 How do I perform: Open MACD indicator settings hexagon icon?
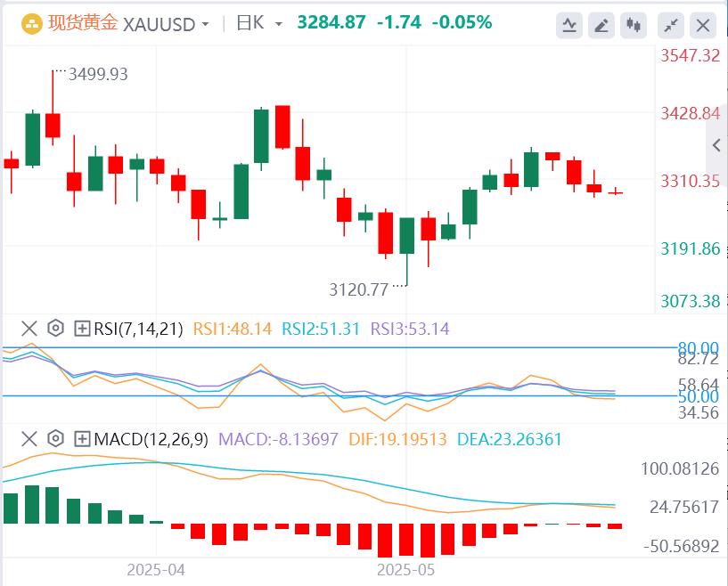tap(55, 438)
